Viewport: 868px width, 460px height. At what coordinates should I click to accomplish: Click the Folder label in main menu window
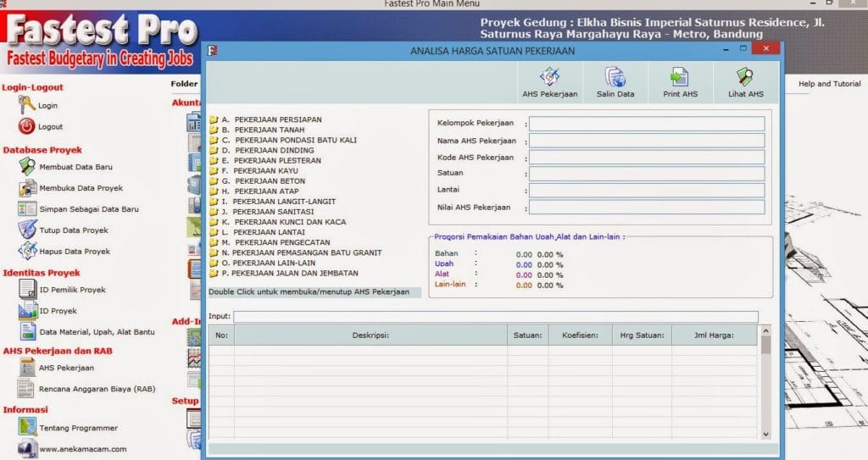[184, 84]
